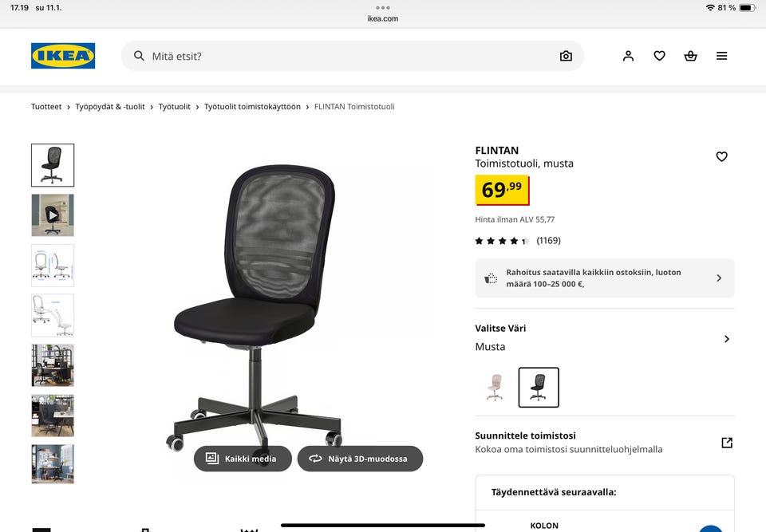The height and width of the screenshot is (532, 766).
Task: Select the beige chair colour swatch
Action: click(x=495, y=388)
